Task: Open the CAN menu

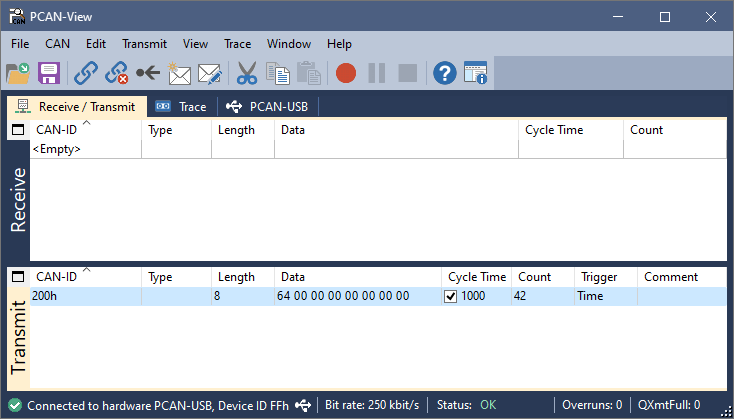Action: coord(58,44)
